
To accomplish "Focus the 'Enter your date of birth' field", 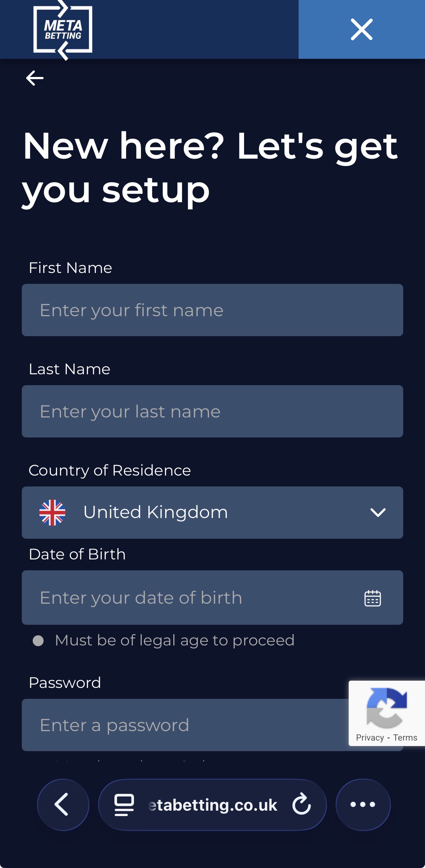I will (182, 598).
